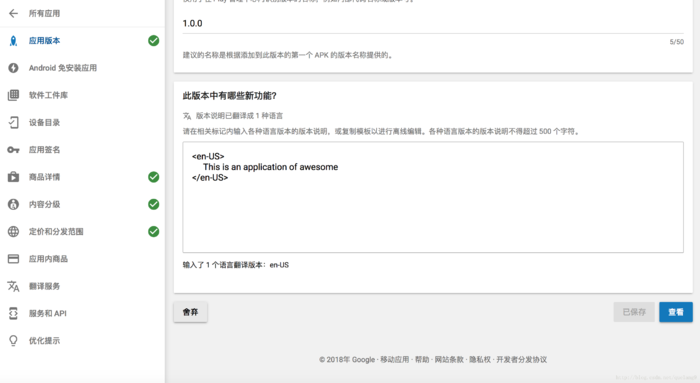The image size is (700, 383).
Task: Click the green checkmark beside 应用版本
Action: 154,41
